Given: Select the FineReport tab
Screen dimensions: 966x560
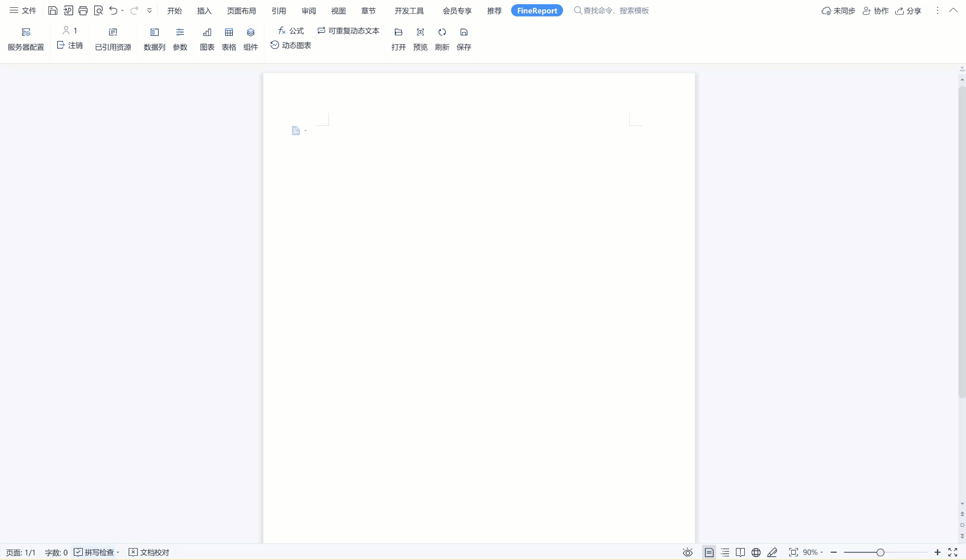Looking at the screenshot, I should tap(537, 10).
